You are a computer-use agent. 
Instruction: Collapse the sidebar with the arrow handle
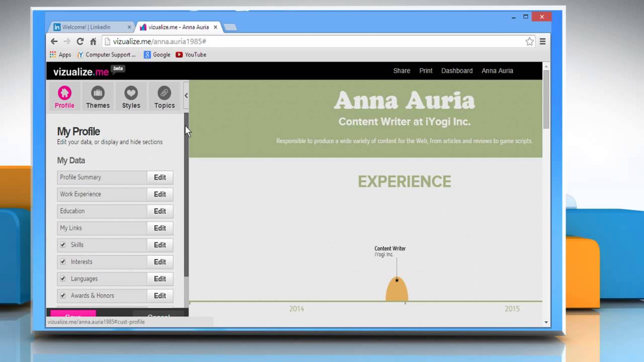click(x=186, y=96)
